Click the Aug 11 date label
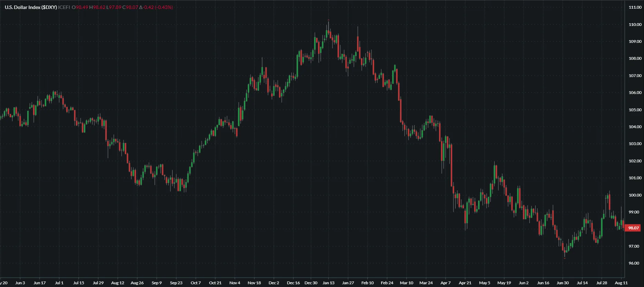This screenshot has width=644, height=287. tap(621, 283)
